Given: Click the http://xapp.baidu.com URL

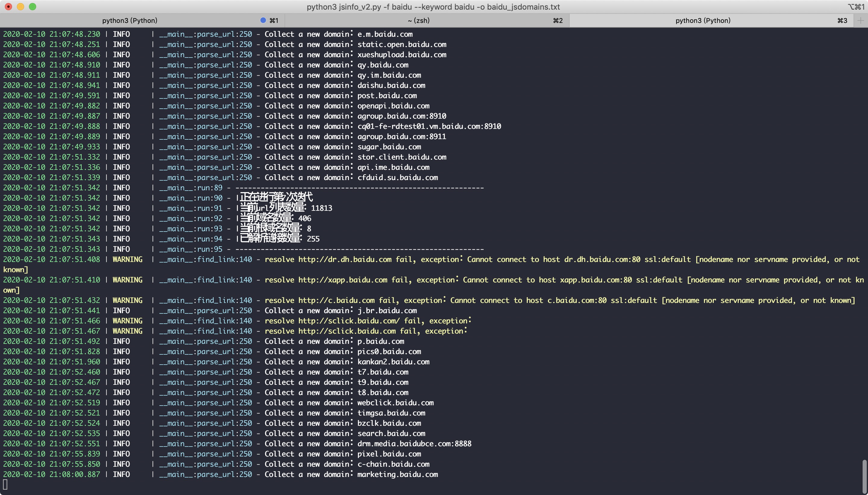Looking at the screenshot, I should (x=342, y=280).
